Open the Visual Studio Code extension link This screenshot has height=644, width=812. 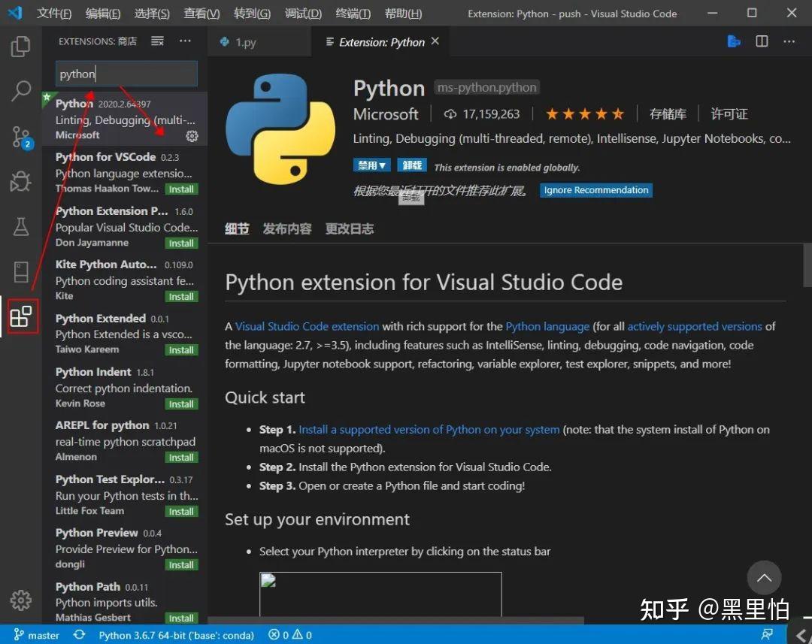pyautogui.click(x=307, y=326)
